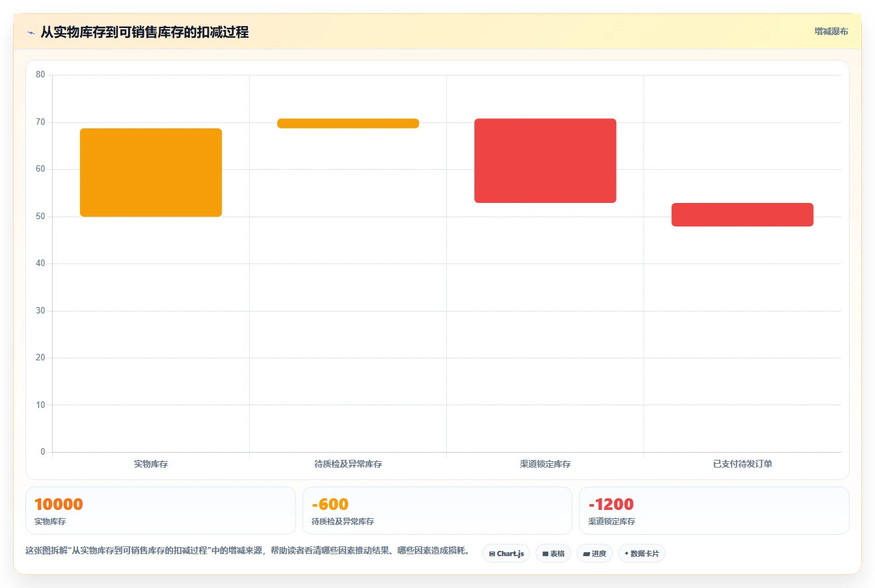The height and width of the screenshot is (588, 875).
Task: Click the 10000 实物库存 data card
Action: pyautogui.click(x=161, y=511)
